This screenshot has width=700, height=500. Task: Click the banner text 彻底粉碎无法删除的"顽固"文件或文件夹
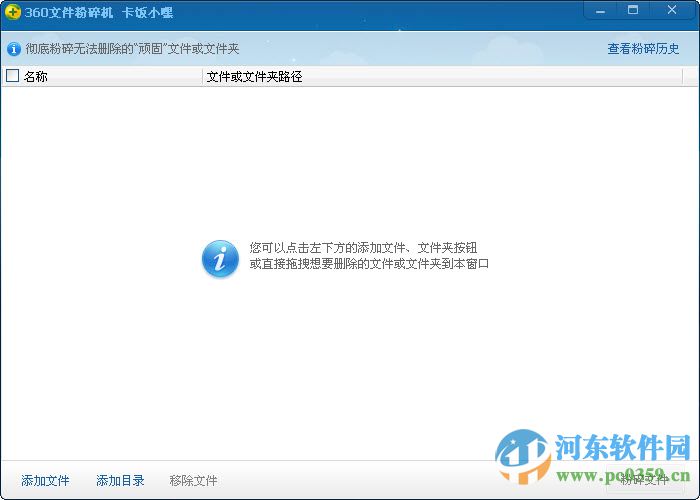pyautogui.click(x=133, y=49)
